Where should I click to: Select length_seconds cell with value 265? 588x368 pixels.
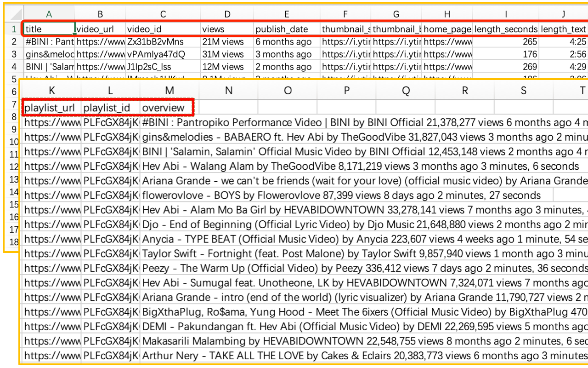coord(506,42)
